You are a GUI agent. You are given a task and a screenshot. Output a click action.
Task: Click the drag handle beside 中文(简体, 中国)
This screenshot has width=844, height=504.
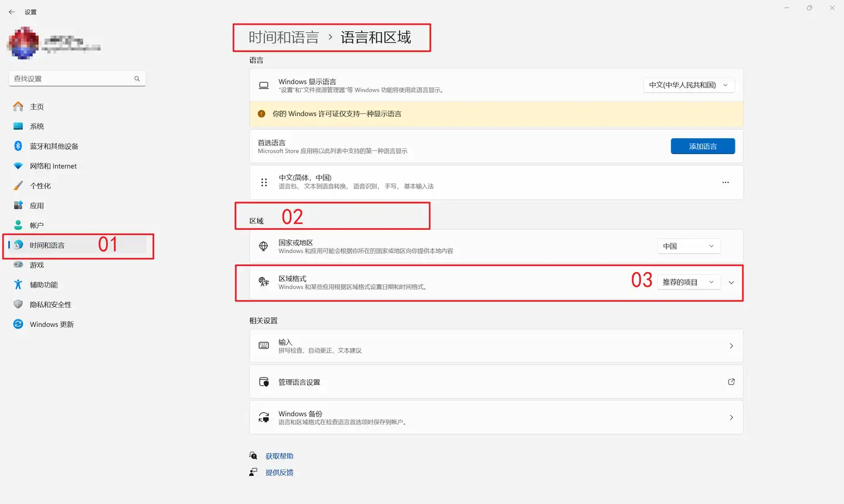264,182
